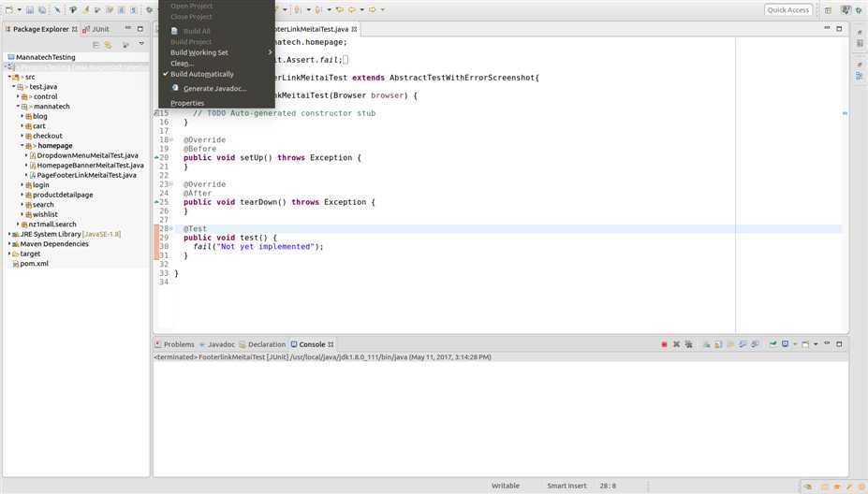This screenshot has width=868, height=494.
Task: Open the Back navigation history dropdown
Action: click(361, 10)
